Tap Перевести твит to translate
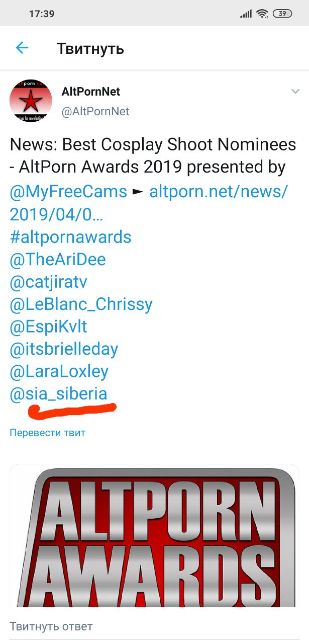The width and height of the screenshot is (309, 644). pos(48,433)
